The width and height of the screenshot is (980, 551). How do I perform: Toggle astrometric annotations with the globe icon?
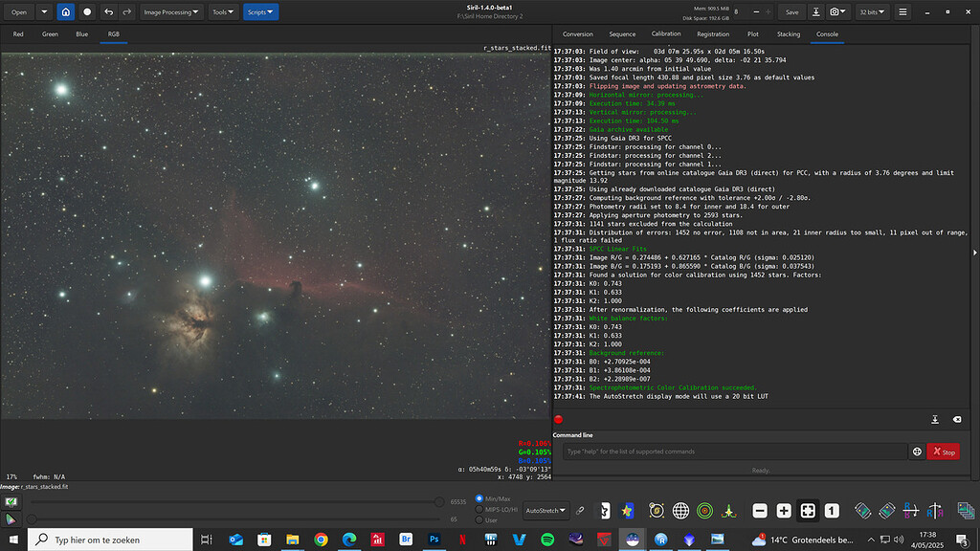(x=682, y=510)
